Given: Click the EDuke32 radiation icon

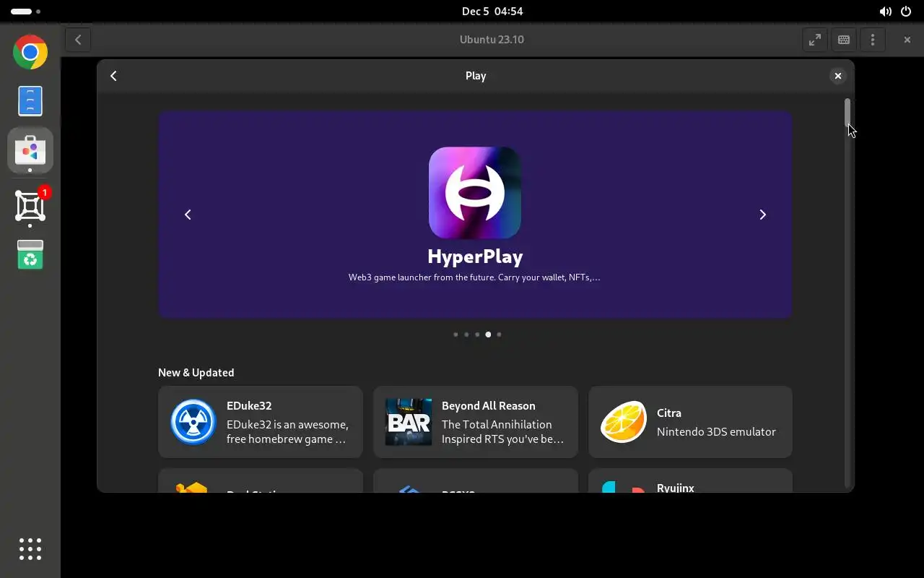Looking at the screenshot, I should point(193,422).
